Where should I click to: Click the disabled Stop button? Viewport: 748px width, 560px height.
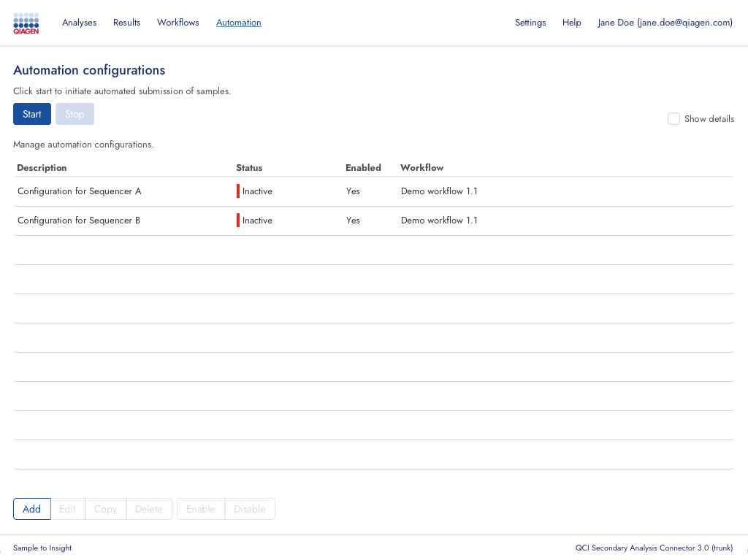point(75,114)
